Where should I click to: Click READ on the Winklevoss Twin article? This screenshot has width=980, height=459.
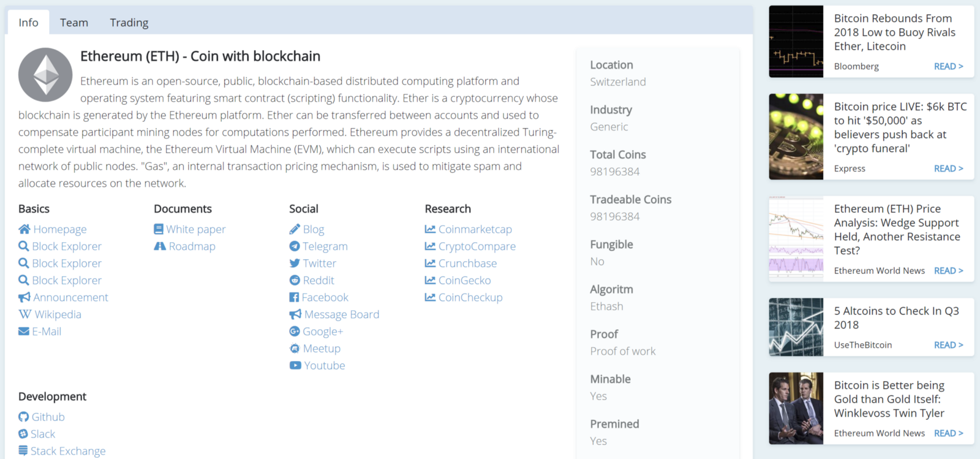(948, 433)
